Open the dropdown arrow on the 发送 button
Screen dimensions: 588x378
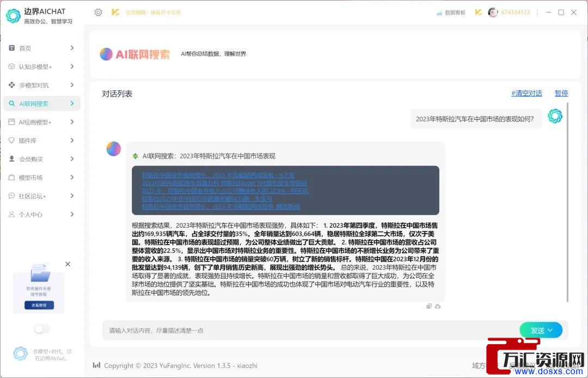[550, 331]
